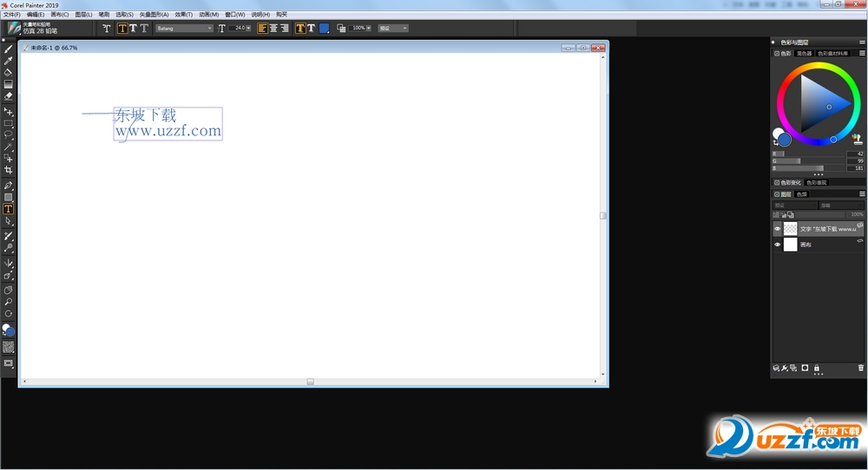Select the Pen tool

pos(9,186)
